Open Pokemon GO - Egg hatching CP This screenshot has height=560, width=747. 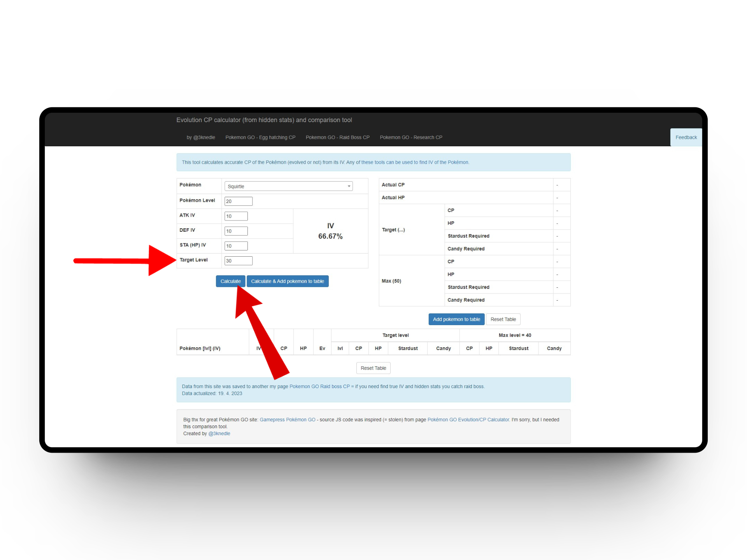[260, 137]
